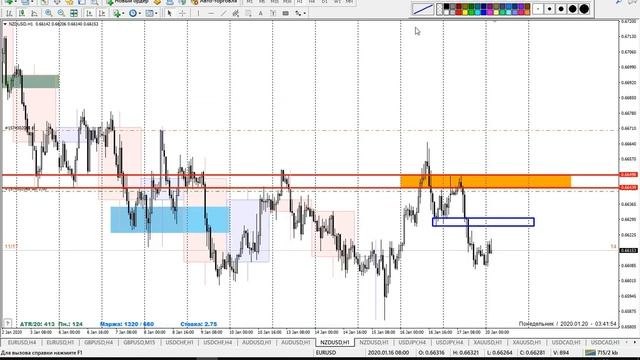The width and height of the screenshot is (640, 360).
Task: Click the current price label 0.66153
Action: tap(628, 251)
